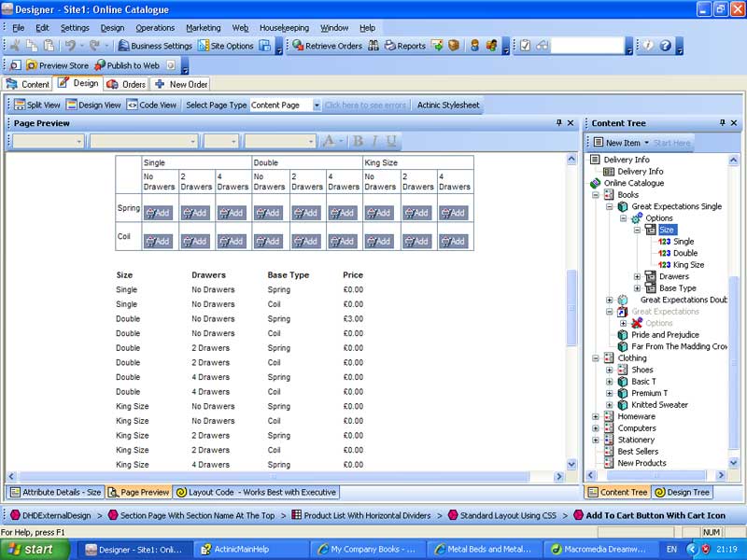Viewport: 747px width, 560px height.
Task: Click the Actinic Stylesheet button
Action: [x=448, y=105]
